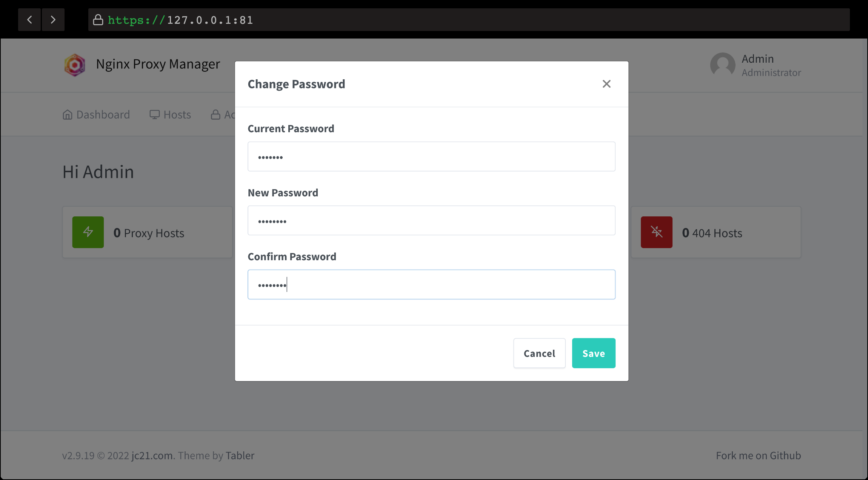Click the Cancel button to dismiss dialog

coord(539,353)
